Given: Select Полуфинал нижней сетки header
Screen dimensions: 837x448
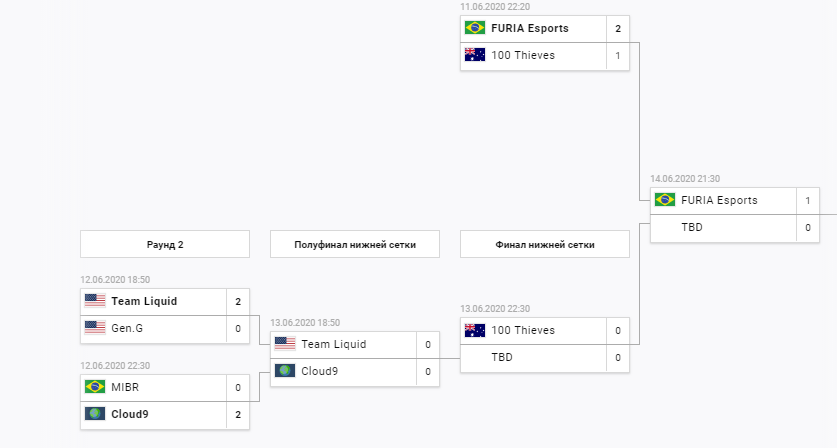Looking at the screenshot, I should 355,245.
